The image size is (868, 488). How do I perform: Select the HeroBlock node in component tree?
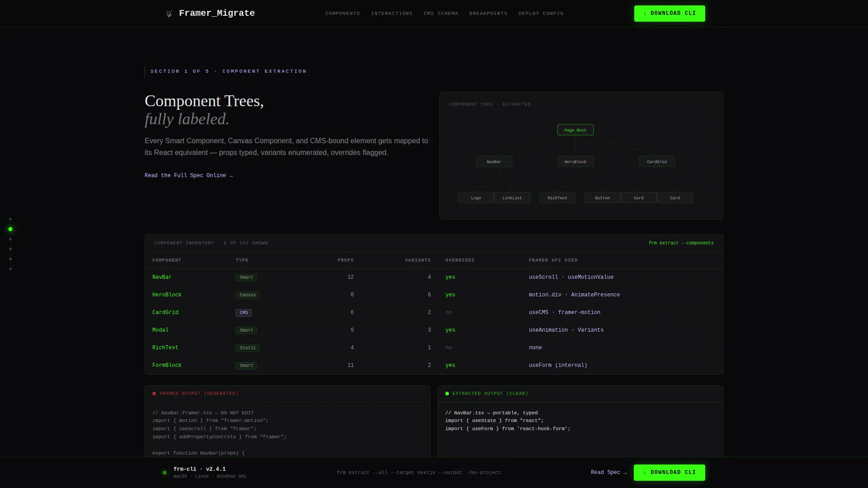click(576, 161)
